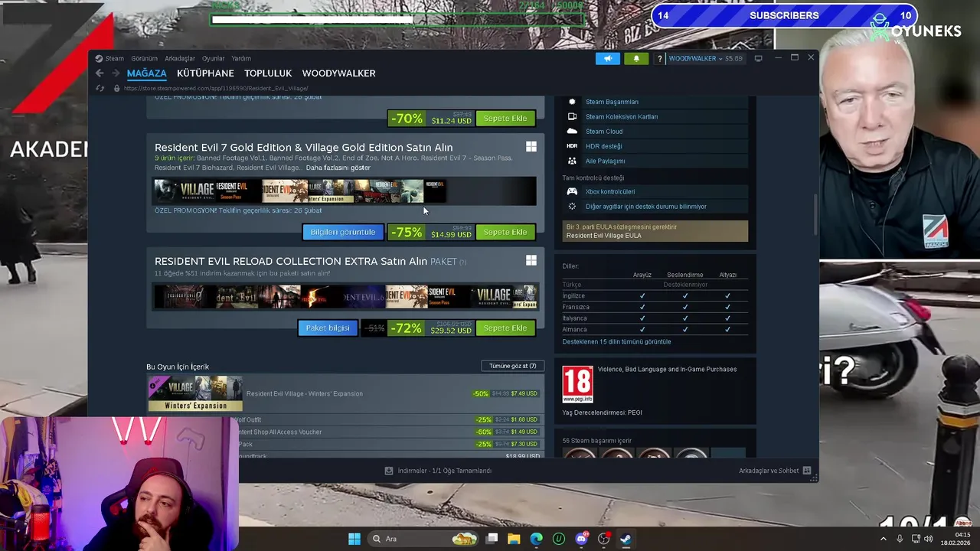Click the Big Picture mode monitor icon
Viewport: 980px width, 551px height.
coord(759,58)
